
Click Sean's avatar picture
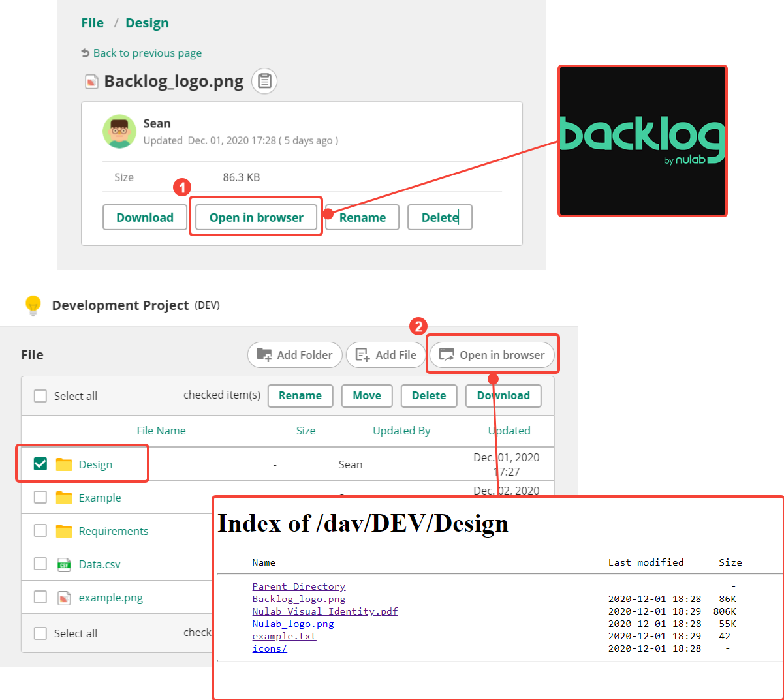pyautogui.click(x=119, y=132)
